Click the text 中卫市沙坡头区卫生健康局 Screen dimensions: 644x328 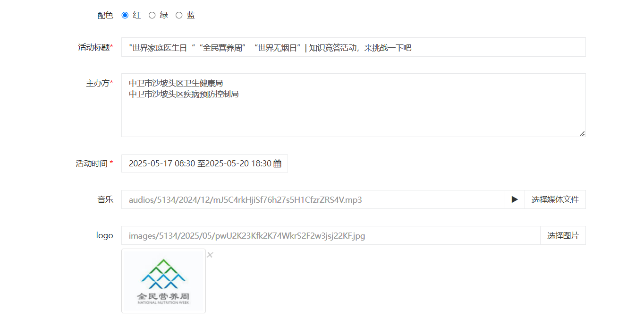(176, 83)
